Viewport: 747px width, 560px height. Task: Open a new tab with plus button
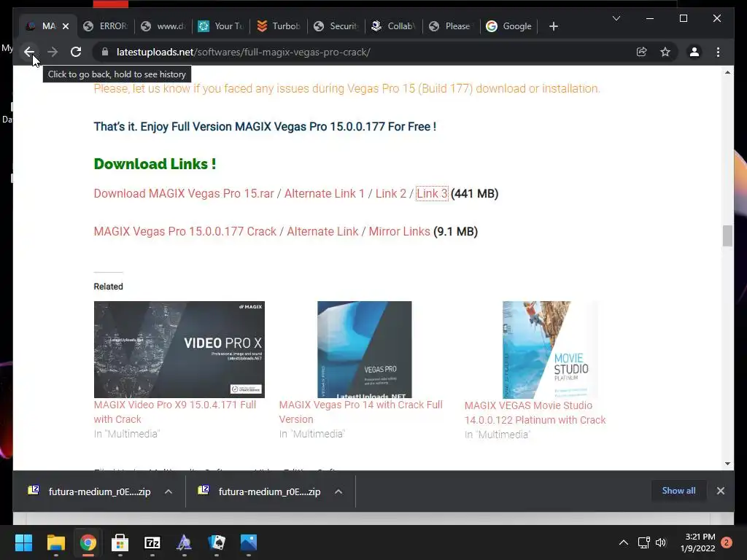553,26
